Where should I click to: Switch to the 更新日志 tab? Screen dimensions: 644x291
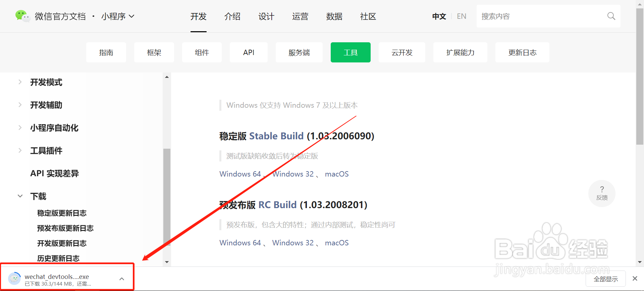point(522,52)
